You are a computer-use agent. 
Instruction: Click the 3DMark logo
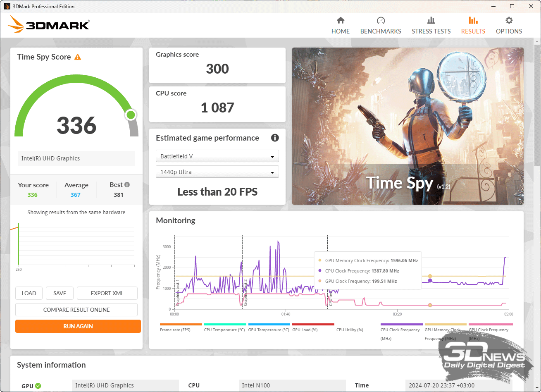[x=49, y=25]
